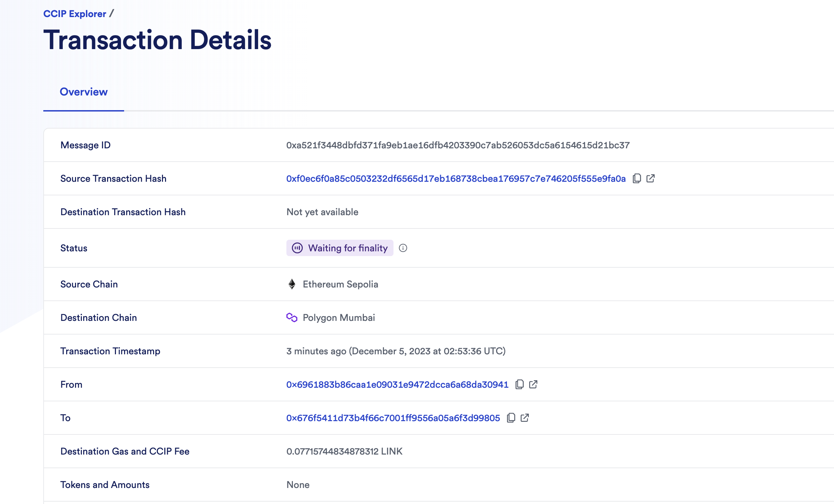This screenshot has width=834, height=504.
Task: Open To address in external explorer
Action: pos(525,418)
